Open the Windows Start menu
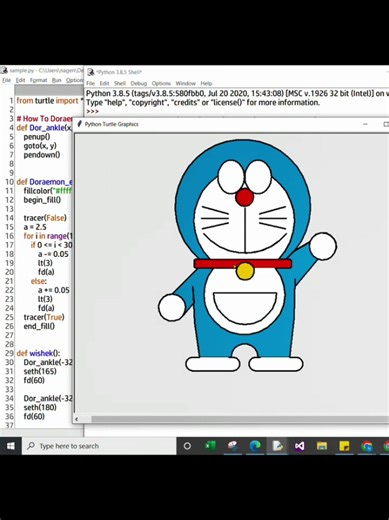 pos(11,446)
